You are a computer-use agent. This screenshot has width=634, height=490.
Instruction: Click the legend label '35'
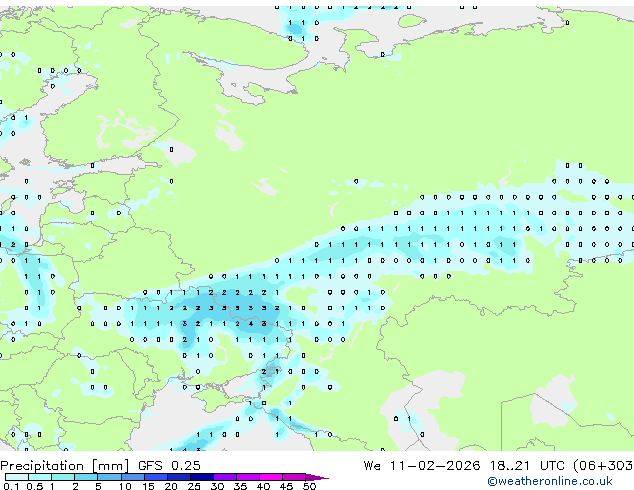pos(240,486)
